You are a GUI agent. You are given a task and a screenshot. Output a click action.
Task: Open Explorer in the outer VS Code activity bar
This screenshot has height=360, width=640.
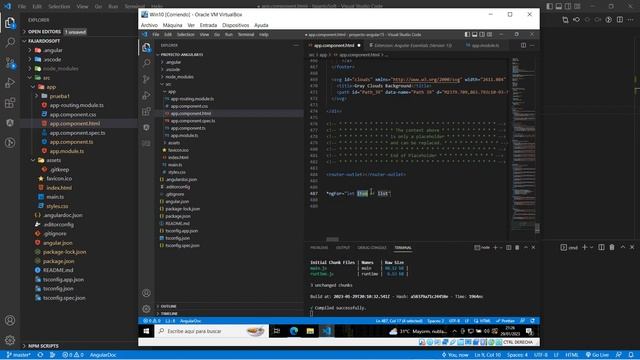10,23
